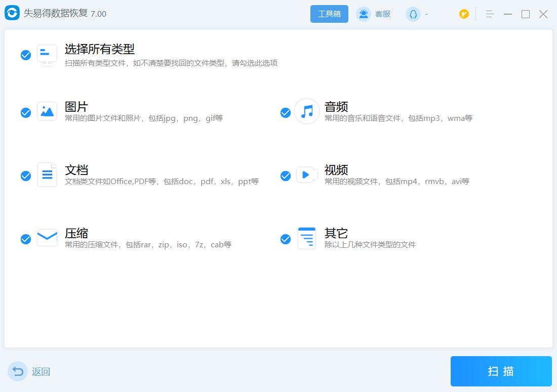Viewport: 557px width, 392px height.
Task: Click the yellow user avatar icon
Action: coord(464,14)
